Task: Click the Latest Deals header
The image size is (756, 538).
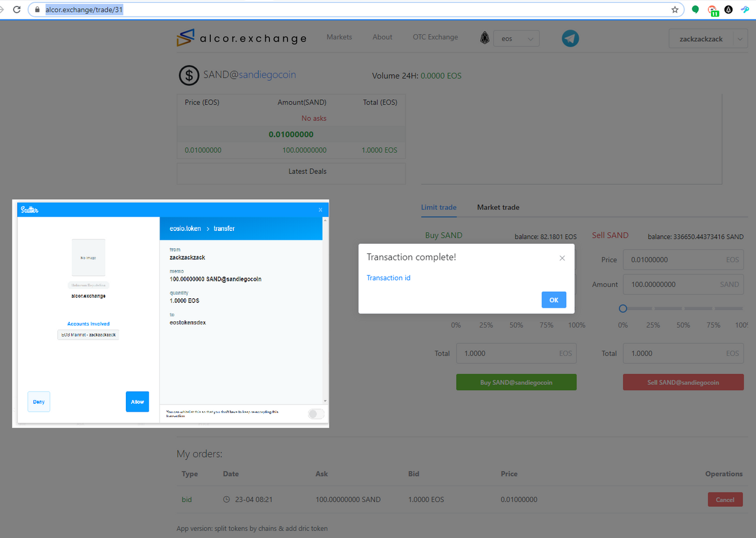Action: tap(308, 171)
